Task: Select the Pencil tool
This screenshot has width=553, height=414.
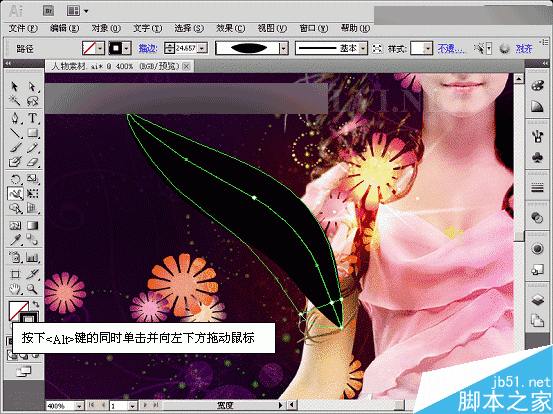Action: (32, 148)
